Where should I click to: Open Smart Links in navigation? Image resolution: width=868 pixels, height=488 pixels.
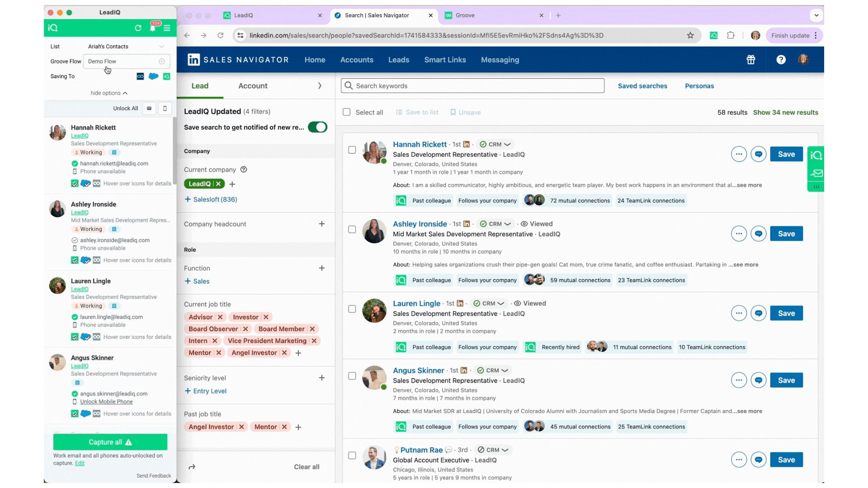(x=445, y=60)
